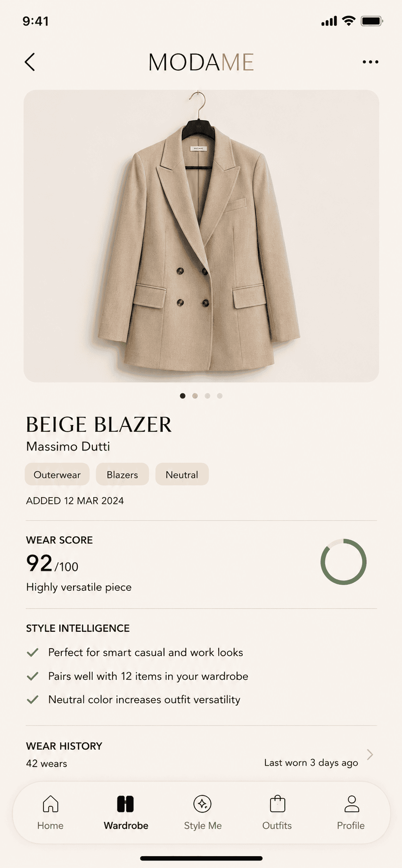The height and width of the screenshot is (868, 402).
Task: Tap the Outerwear tag chip
Action: point(57,474)
